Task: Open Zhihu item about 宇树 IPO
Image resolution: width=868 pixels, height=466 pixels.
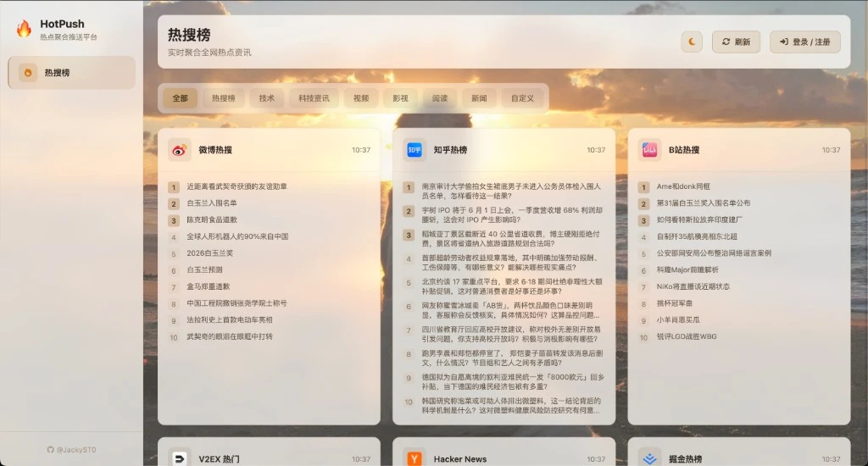Action: click(x=511, y=214)
